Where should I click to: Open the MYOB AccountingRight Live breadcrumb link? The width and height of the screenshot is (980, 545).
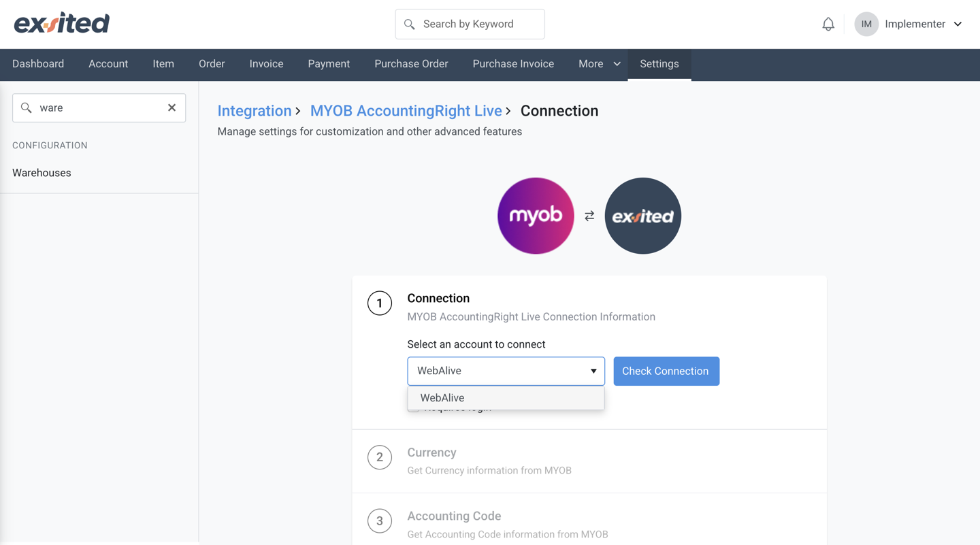[x=406, y=111]
